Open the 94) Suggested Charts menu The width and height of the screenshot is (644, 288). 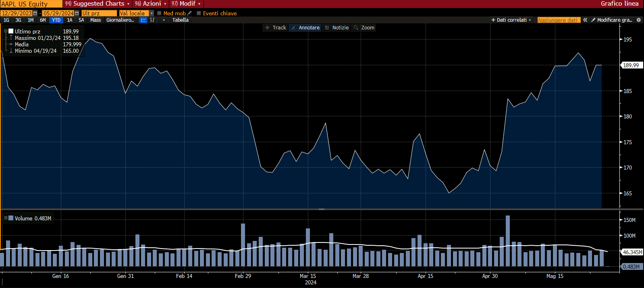[x=98, y=4]
